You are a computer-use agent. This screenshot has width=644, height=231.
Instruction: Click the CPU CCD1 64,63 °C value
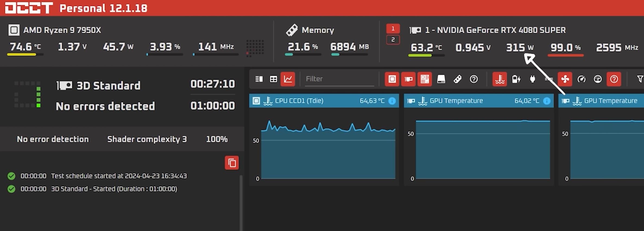coord(372,101)
